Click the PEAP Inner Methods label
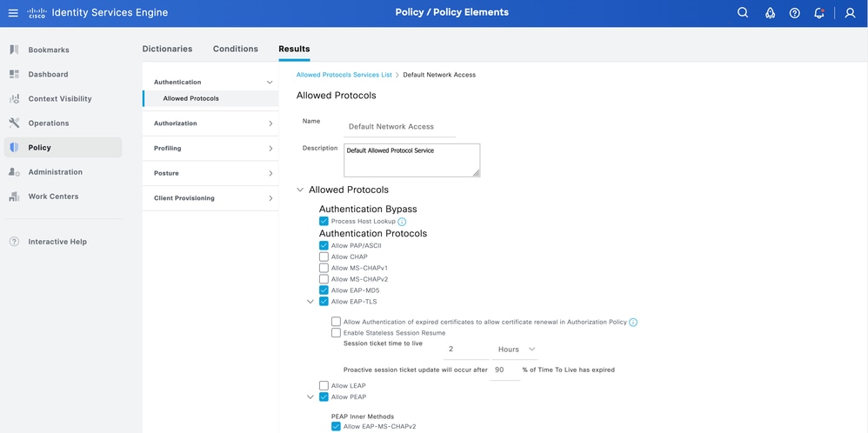This screenshot has height=433, width=868. (x=363, y=416)
